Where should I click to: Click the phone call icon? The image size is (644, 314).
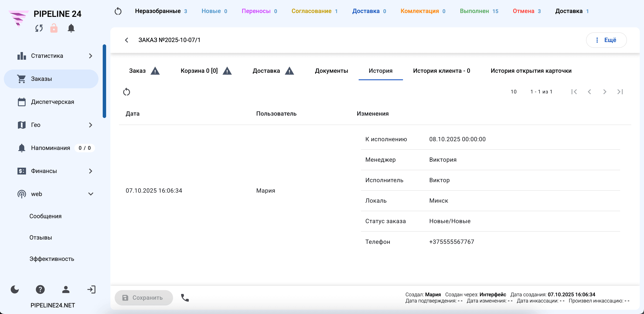(185, 298)
